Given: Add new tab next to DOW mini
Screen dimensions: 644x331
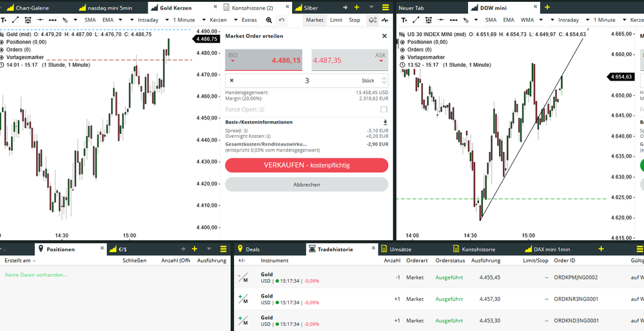Looking at the screenshot, I should tap(547, 7).
